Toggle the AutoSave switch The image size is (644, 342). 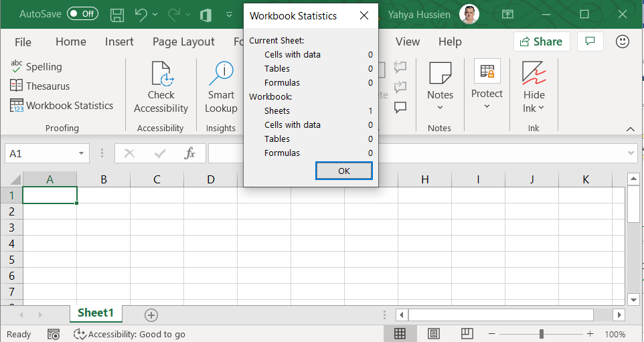[x=82, y=13]
